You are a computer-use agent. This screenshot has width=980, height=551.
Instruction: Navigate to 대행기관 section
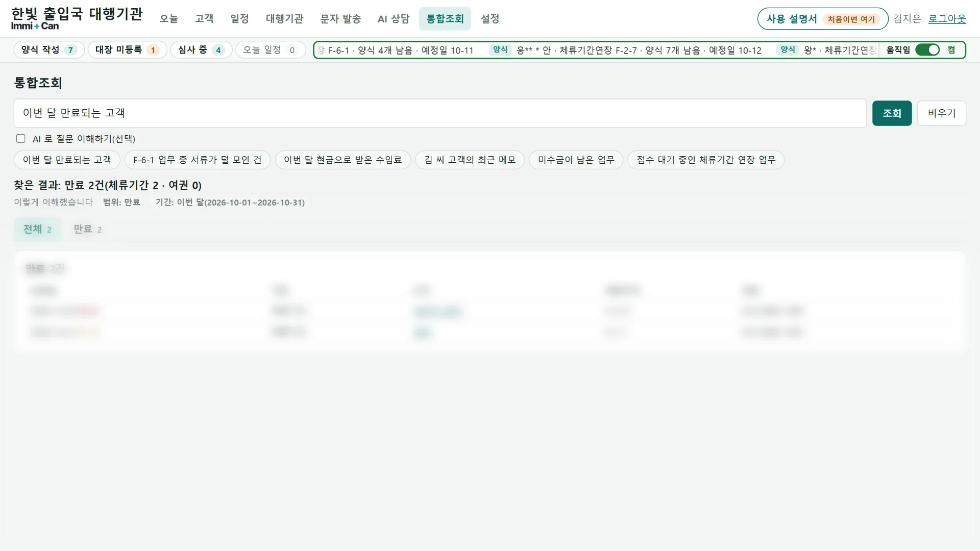click(x=284, y=19)
